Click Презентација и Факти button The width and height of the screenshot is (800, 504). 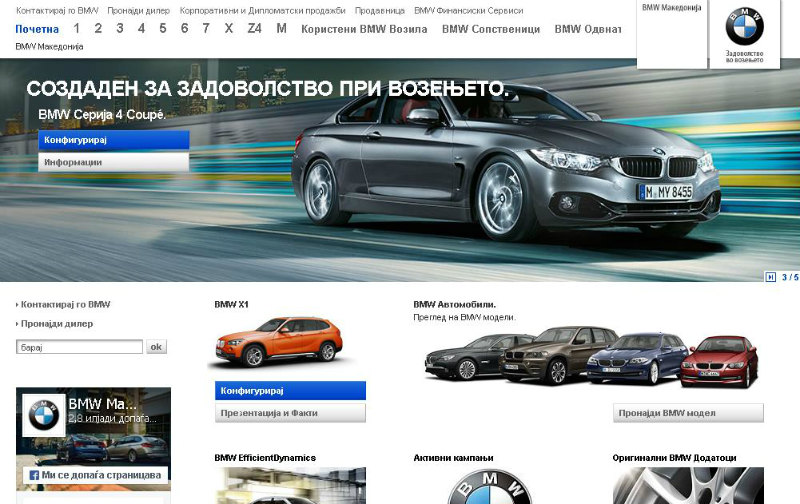[290, 413]
